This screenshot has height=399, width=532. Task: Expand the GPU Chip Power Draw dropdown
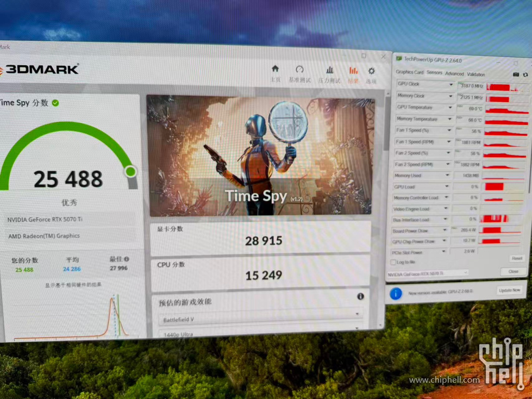click(x=444, y=241)
